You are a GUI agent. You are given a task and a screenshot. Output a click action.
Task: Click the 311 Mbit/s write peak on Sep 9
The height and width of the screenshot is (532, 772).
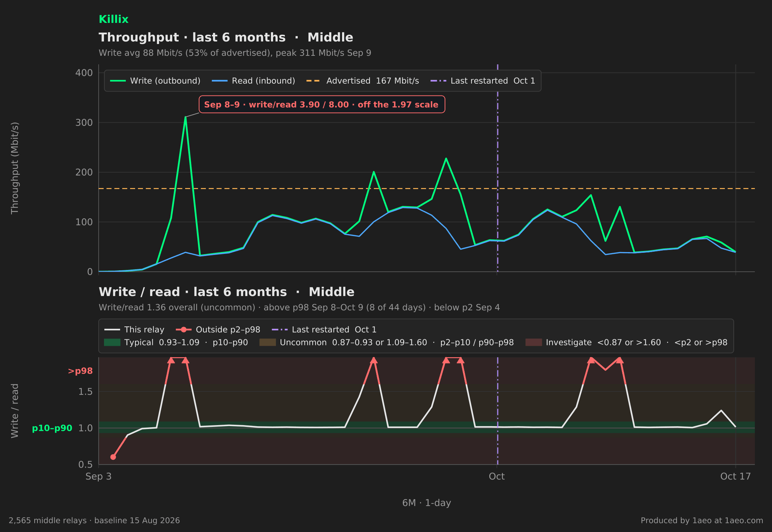pos(185,117)
